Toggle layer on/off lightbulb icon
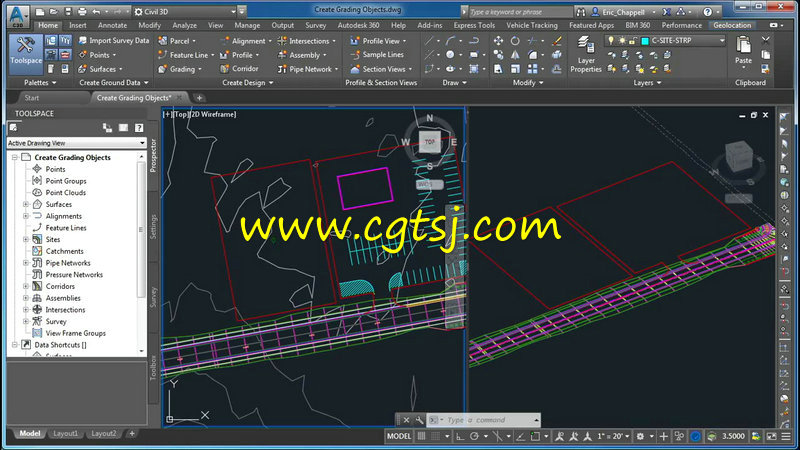Screen dimensions: 800x450 point(611,40)
